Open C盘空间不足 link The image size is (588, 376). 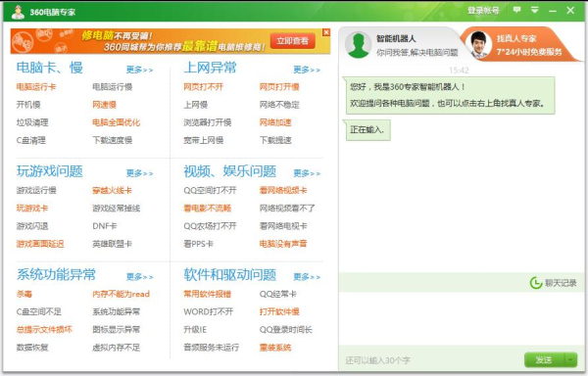(38, 311)
